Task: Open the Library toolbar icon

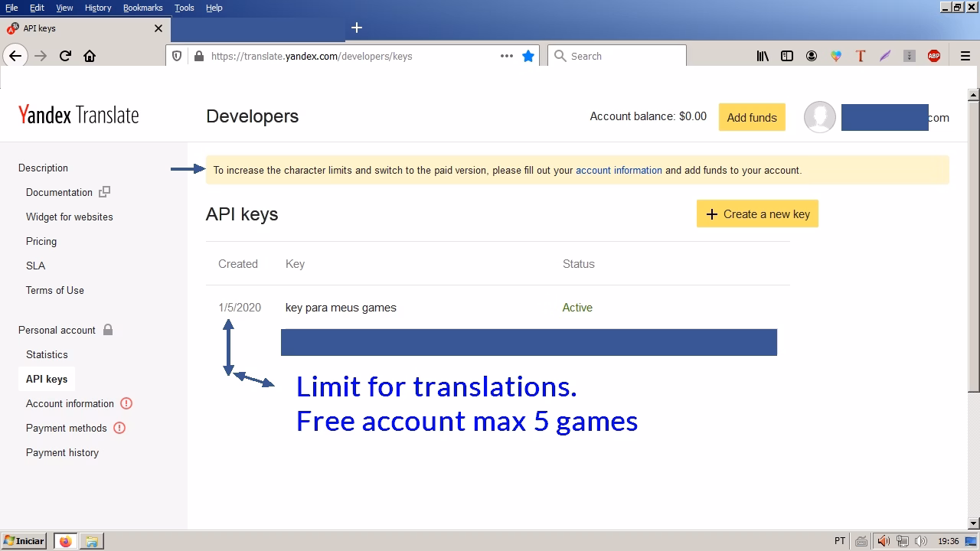Action: click(763, 56)
